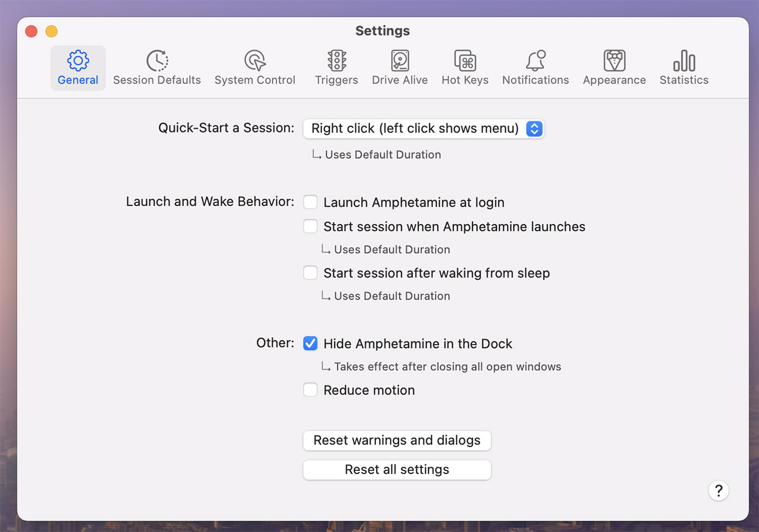Enable Launch Amphetamine at login

click(x=311, y=202)
